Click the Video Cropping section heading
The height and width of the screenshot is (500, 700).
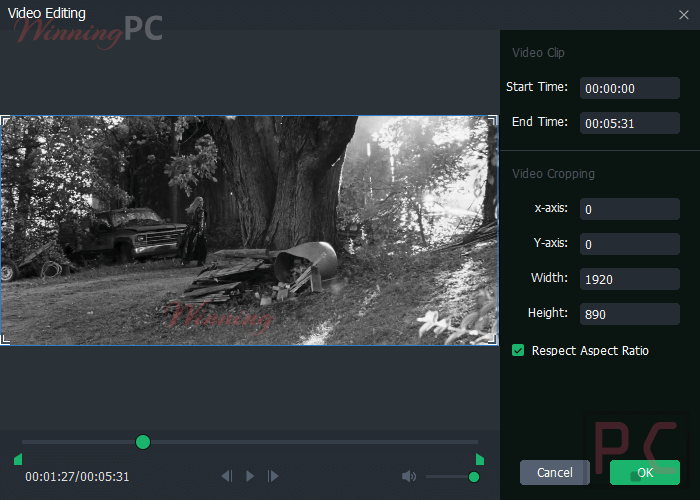point(553,174)
